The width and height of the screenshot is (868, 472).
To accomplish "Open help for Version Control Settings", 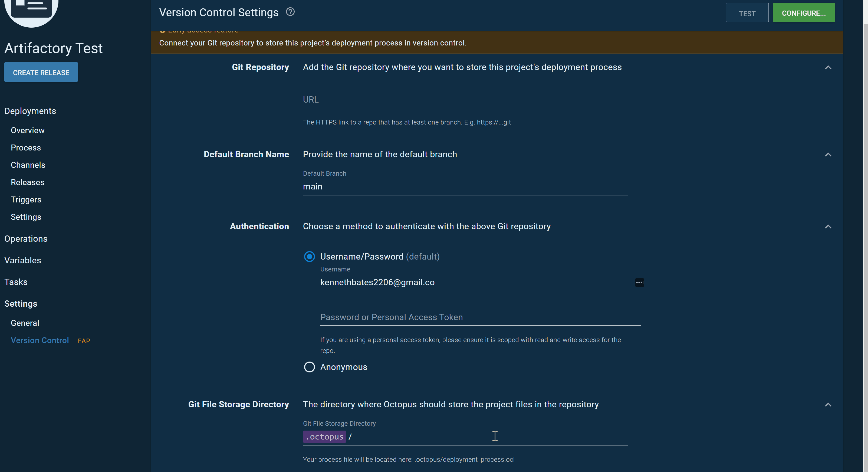I will pyautogui.click(x=290, y=12).
